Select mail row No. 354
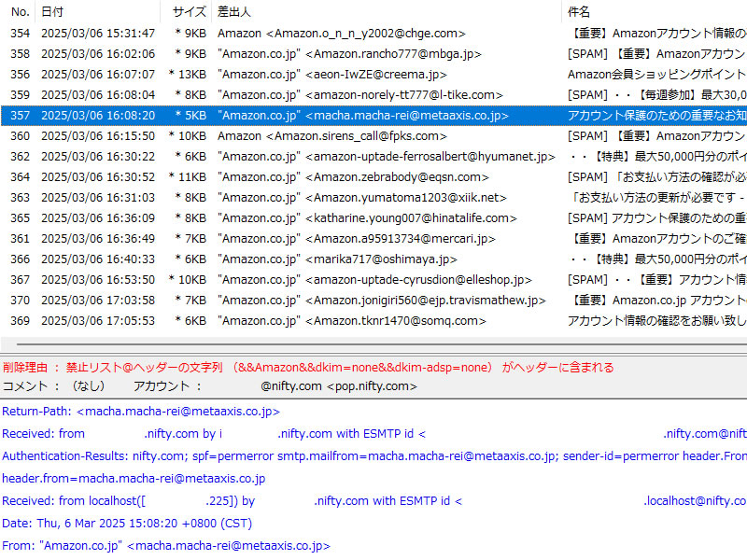The image size is (747, 560). (x=373, y=34)
